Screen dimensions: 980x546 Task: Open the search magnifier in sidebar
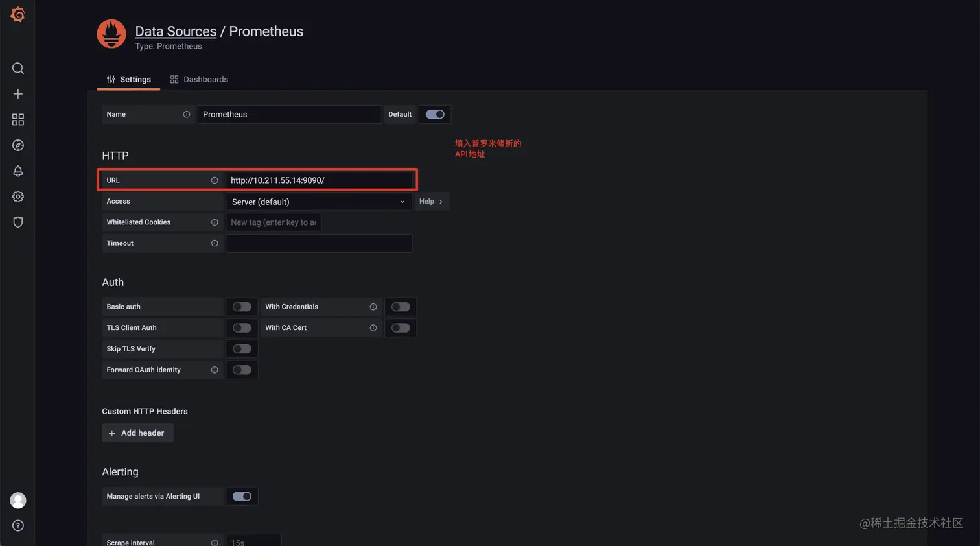click(18, 68)
